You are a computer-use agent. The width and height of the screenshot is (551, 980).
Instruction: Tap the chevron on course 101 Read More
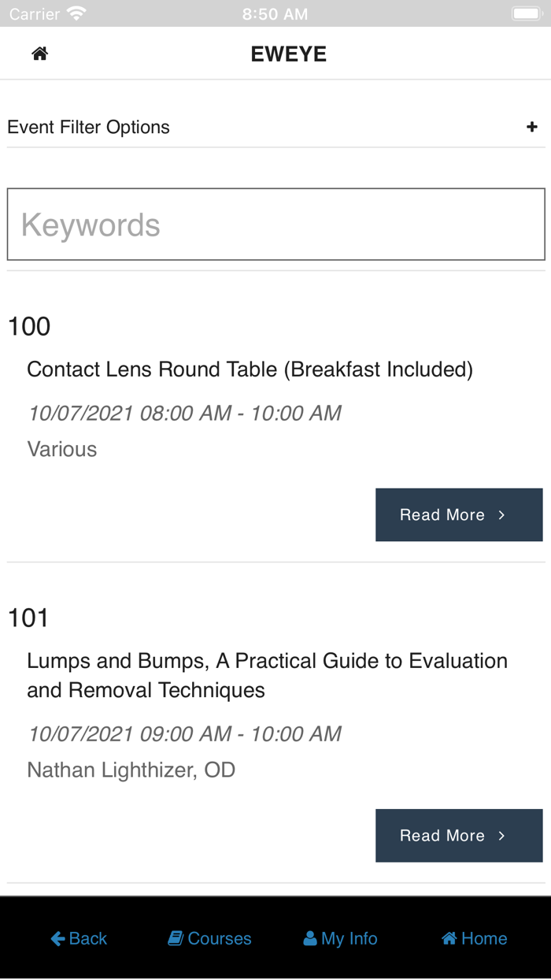501,836
